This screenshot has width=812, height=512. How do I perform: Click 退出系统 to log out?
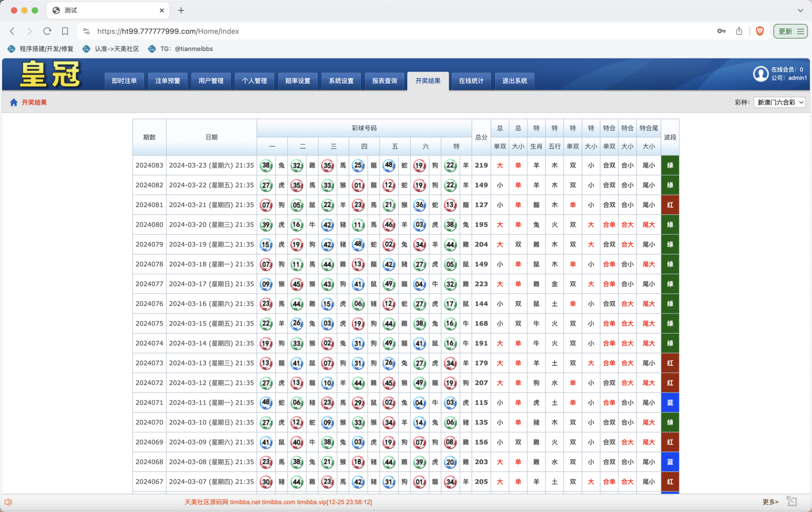[x=514, y=81]
